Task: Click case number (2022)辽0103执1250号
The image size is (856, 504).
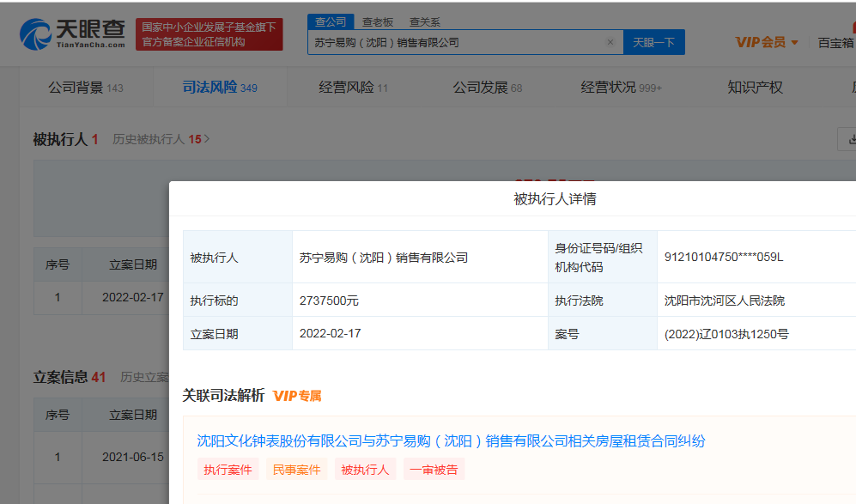Action: 726,334
